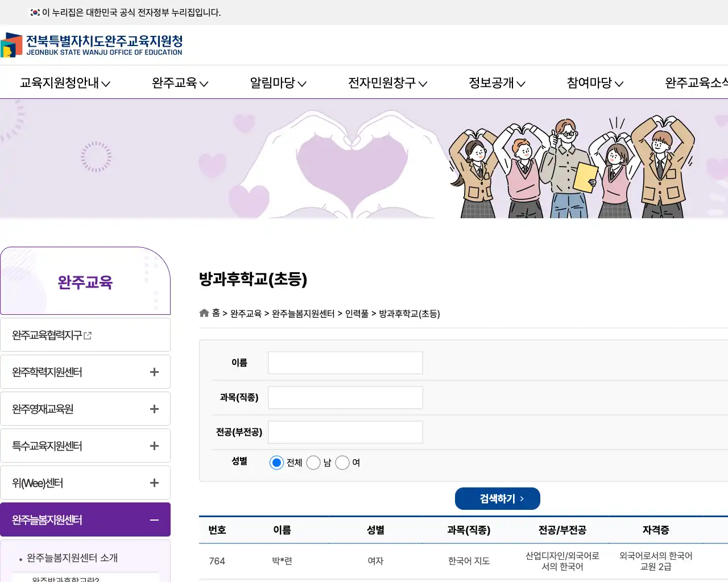Click the 검색하기 search button
This screenshot has width=728, height=582.
pos(497,498)
